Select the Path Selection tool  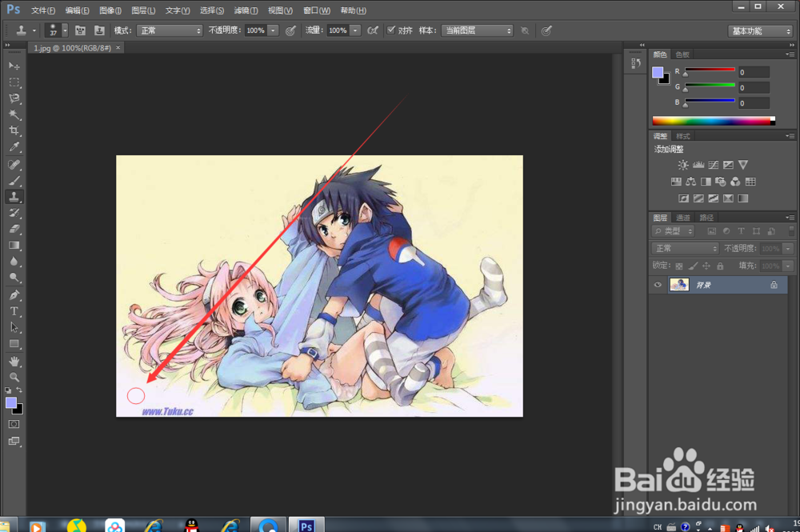pyautogui.click(x=14, y=327)
